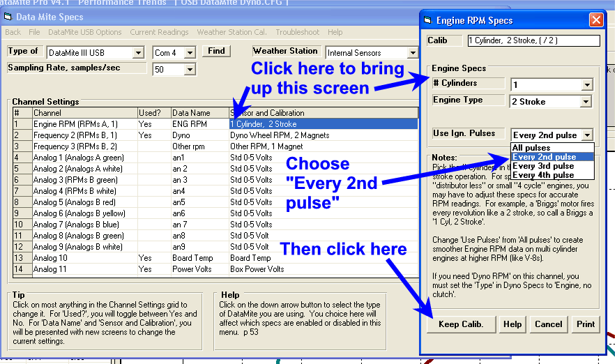Click Frequency 3 (RPMs B, 2) channel cell
Image resolution: width=615 pixels, height=364 pixels.
[x=85, y=146]
